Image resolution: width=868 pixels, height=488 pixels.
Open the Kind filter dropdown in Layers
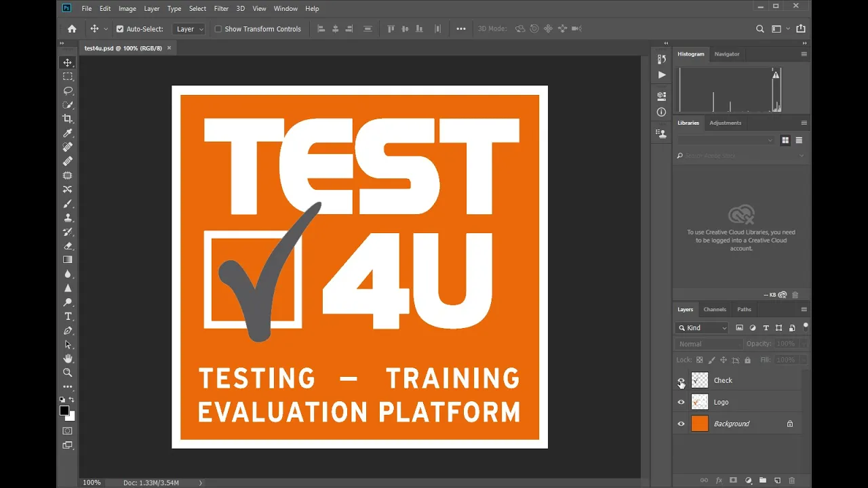703,327
